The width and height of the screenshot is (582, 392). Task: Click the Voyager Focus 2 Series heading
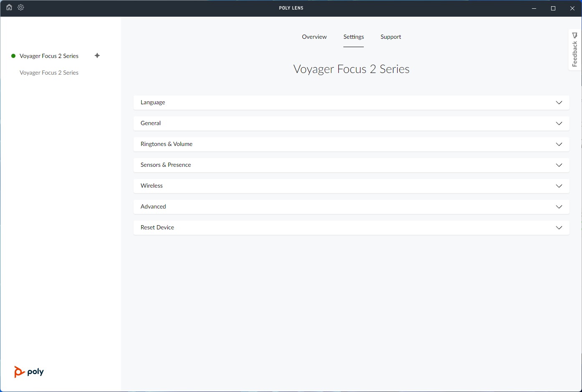351,69
